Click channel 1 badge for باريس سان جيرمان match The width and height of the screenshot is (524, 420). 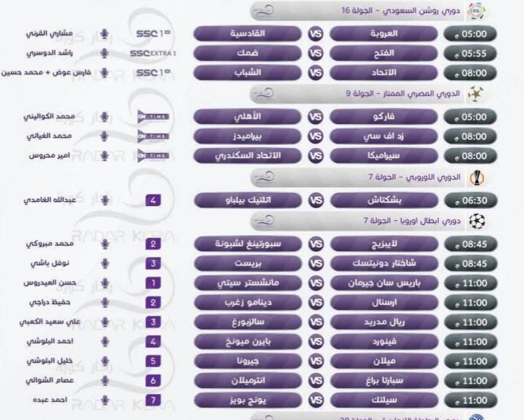point(153,283)
